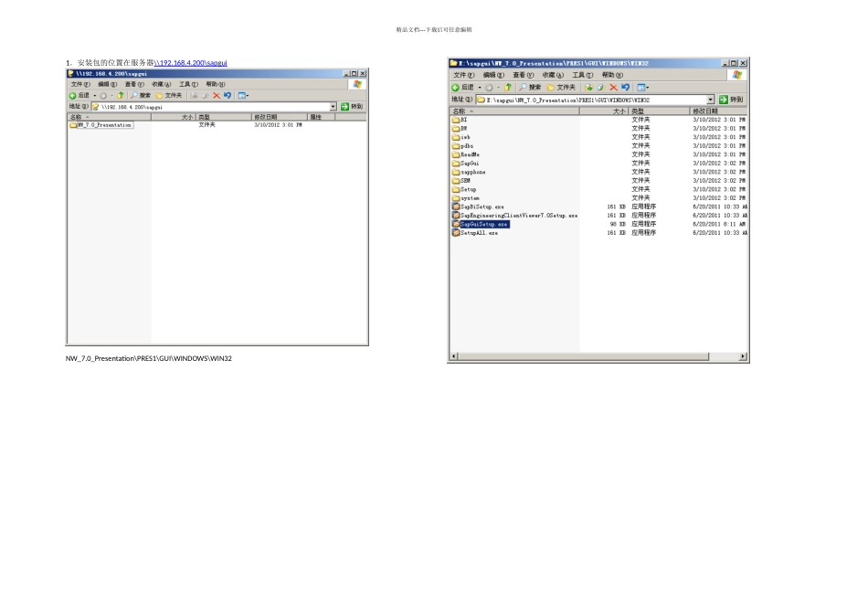
Task: Click horizontal scrollbar in WIN32 window
Action: coord(584,356)
